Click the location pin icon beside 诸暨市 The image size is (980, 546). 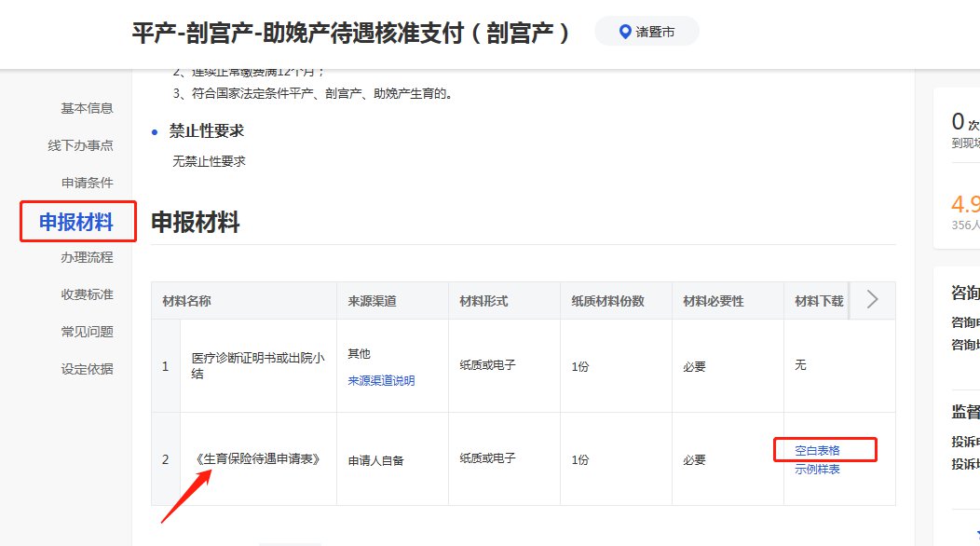pyautogui.click(x=626, y=33)
